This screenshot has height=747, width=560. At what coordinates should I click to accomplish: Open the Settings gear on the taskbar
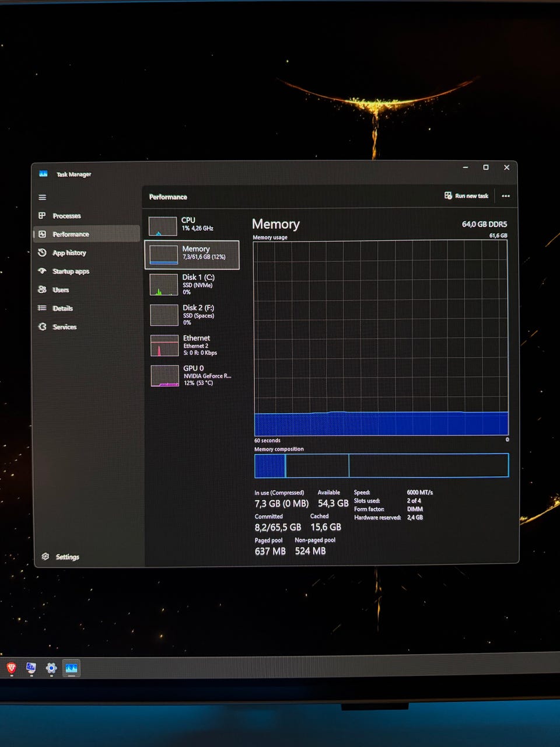pos(51,668)
